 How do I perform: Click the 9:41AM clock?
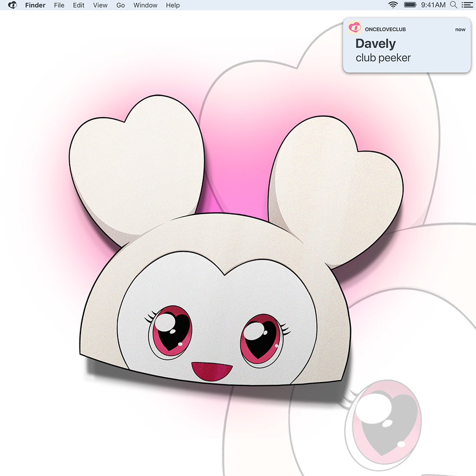pos(433,5)
